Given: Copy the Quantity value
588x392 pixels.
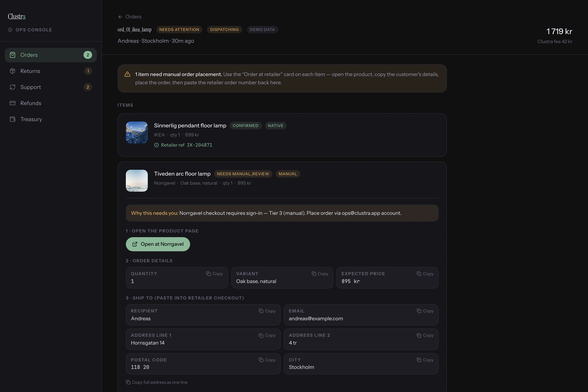Looking at the screenshot, I should click(214, 274).
